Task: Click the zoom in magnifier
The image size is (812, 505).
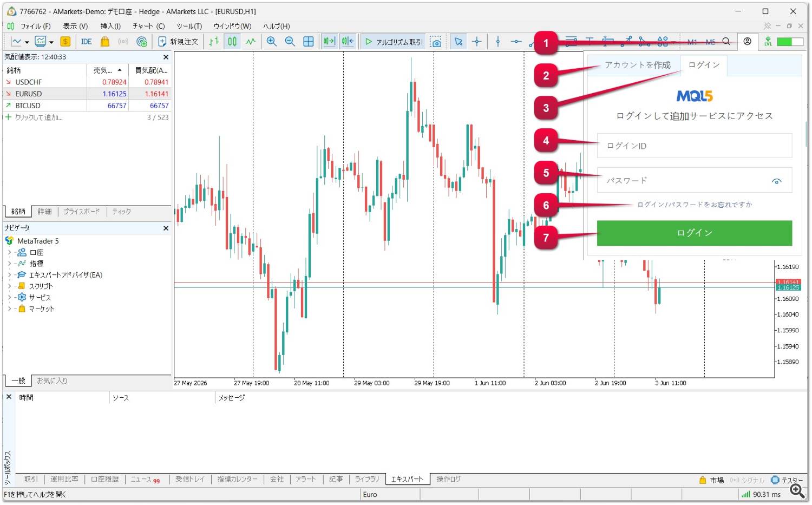Action: 272,42
